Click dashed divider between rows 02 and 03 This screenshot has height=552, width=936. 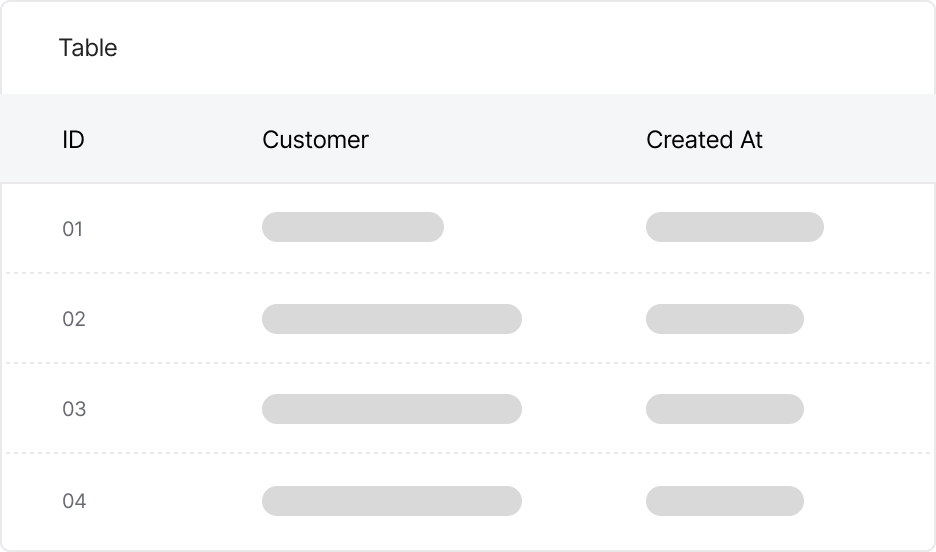468,363
